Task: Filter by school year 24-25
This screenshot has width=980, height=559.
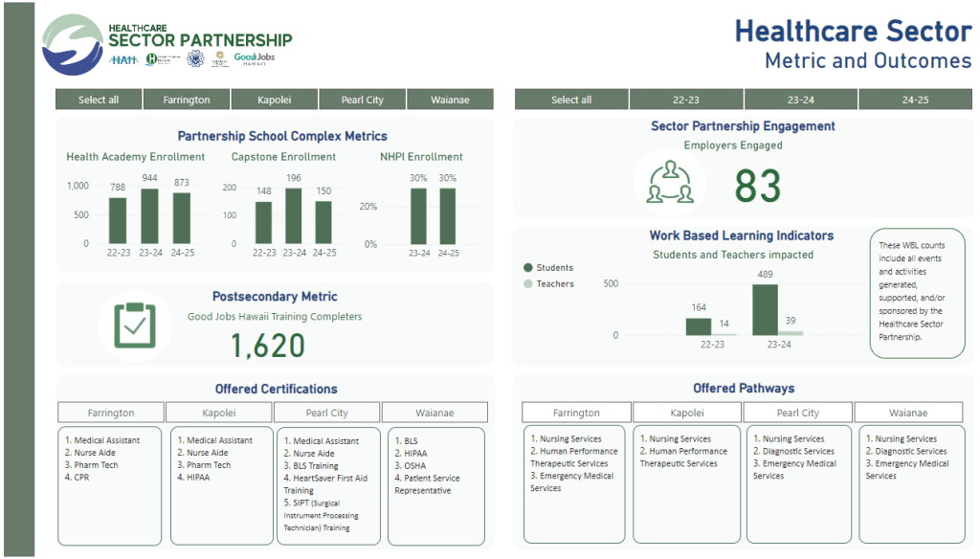Action: (916, 100)
